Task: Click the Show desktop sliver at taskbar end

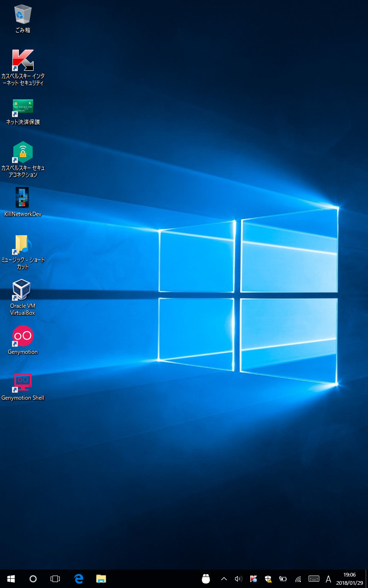Action: coord(366,579)
